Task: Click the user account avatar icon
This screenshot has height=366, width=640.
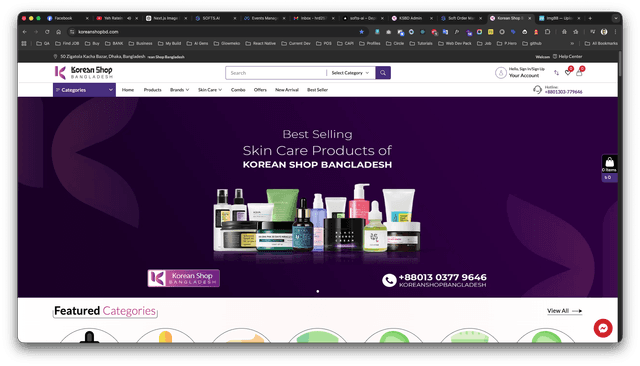Action: point(500,73)
